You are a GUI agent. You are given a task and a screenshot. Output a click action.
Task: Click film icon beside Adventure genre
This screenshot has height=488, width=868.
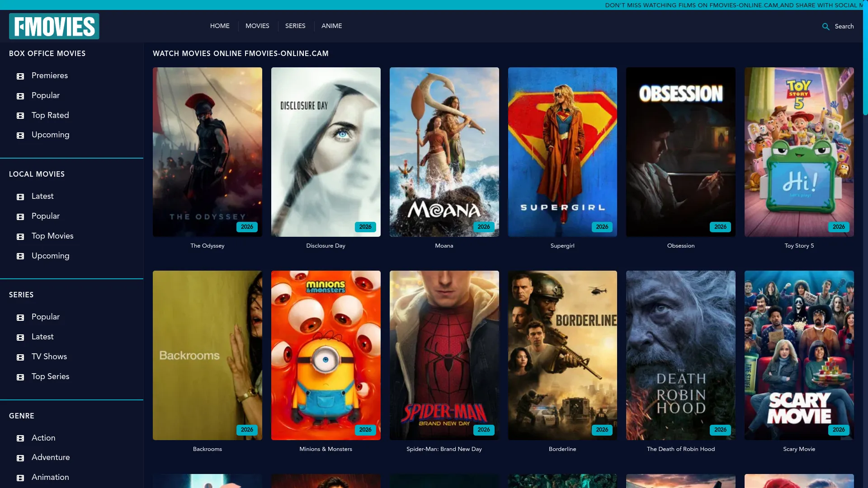click(x=20, y=458)
